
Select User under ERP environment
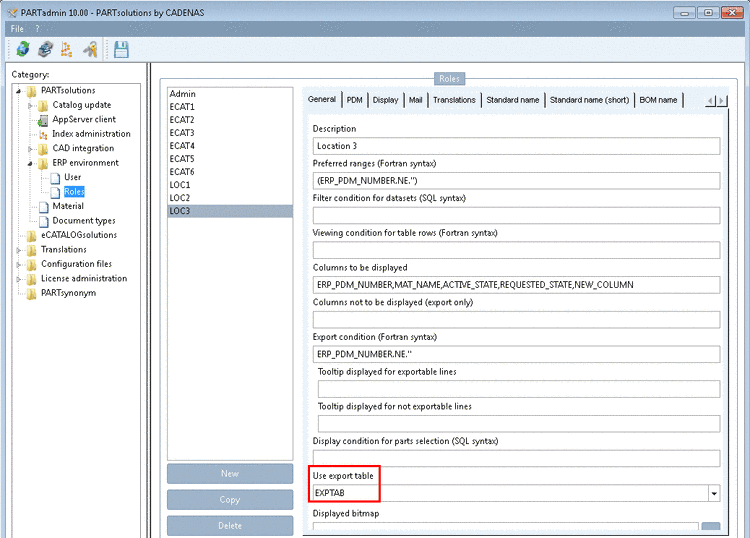(73, 177)
